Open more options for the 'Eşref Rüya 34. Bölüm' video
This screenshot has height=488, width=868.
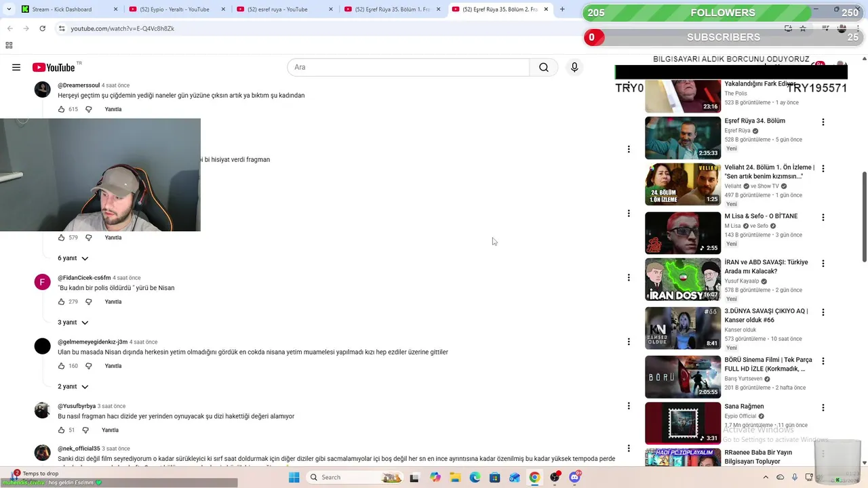(823, 122)
